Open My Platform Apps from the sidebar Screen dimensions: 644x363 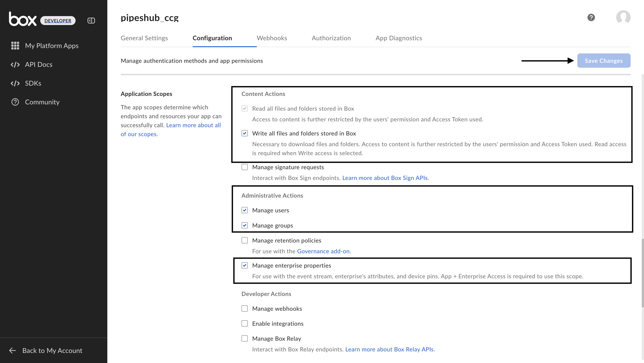(51, 46)
